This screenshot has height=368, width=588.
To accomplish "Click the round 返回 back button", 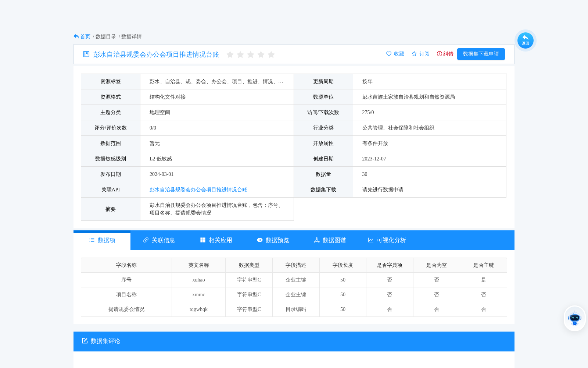I will point(526,40).
